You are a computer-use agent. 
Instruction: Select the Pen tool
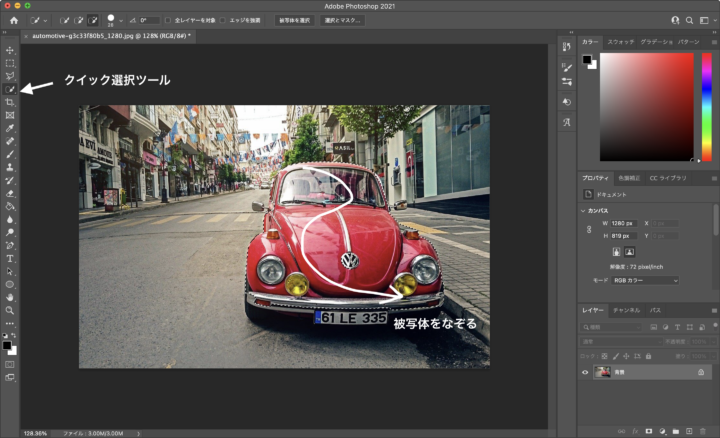tap(10, 245)
